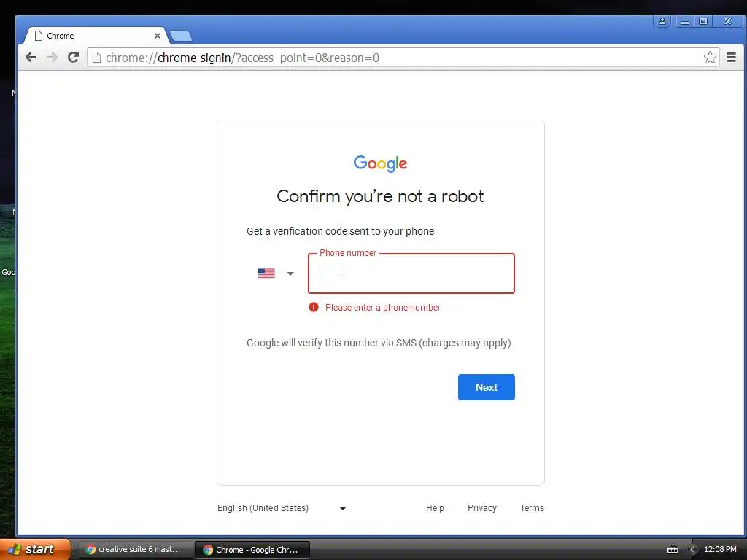Screen dimensions: 747x560
Task: Select Chrome - Google Chrome taskbar button
Action: pyautogui.click(x=252, y=550)
